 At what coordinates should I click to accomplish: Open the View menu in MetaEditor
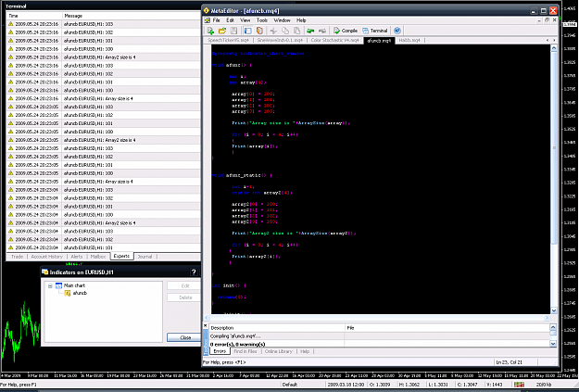tap(245, 20)
